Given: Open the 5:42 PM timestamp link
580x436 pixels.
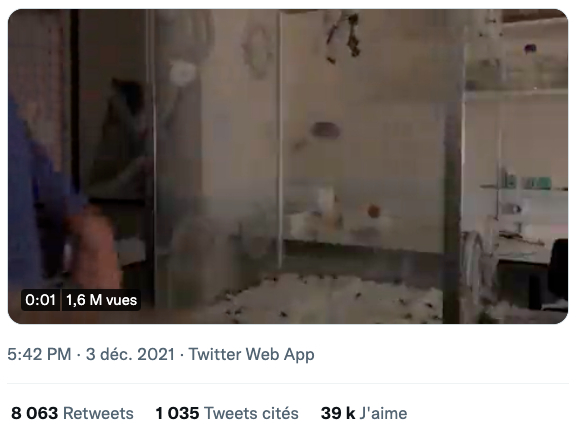Looking at the screenshot, I should [x=39, y=354].
